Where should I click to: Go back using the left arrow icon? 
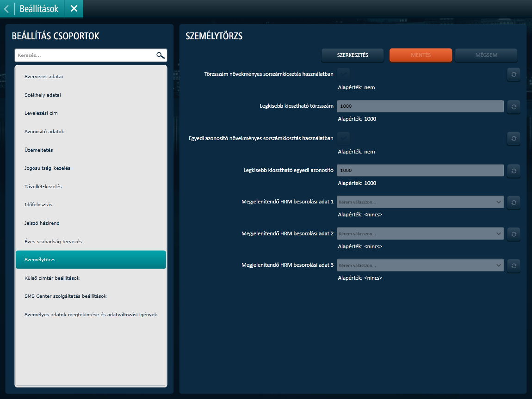point(6,9)
